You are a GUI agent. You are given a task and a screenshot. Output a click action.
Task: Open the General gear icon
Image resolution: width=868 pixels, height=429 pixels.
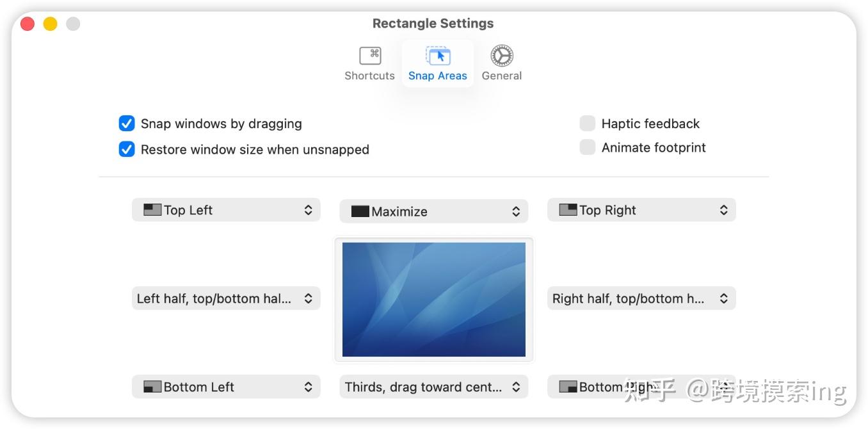coord(502,56)
